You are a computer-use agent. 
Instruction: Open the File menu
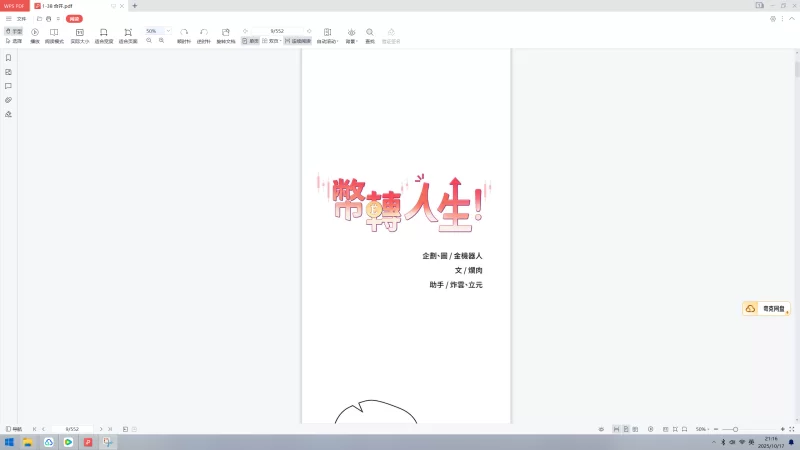(x=21, y=18)
